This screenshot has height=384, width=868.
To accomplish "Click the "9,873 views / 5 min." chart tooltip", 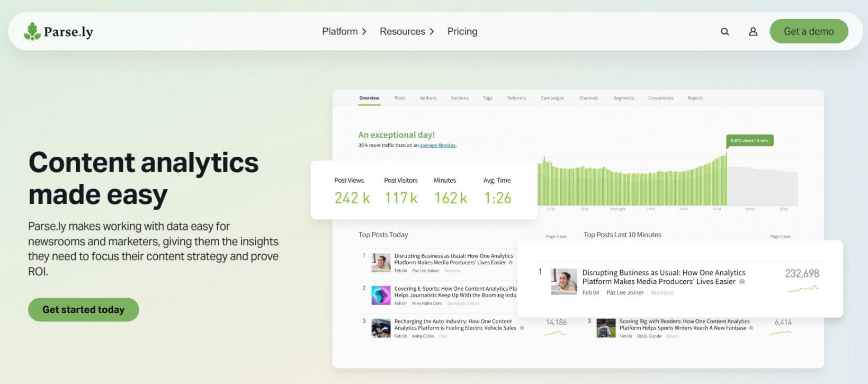I will point(749,140).
